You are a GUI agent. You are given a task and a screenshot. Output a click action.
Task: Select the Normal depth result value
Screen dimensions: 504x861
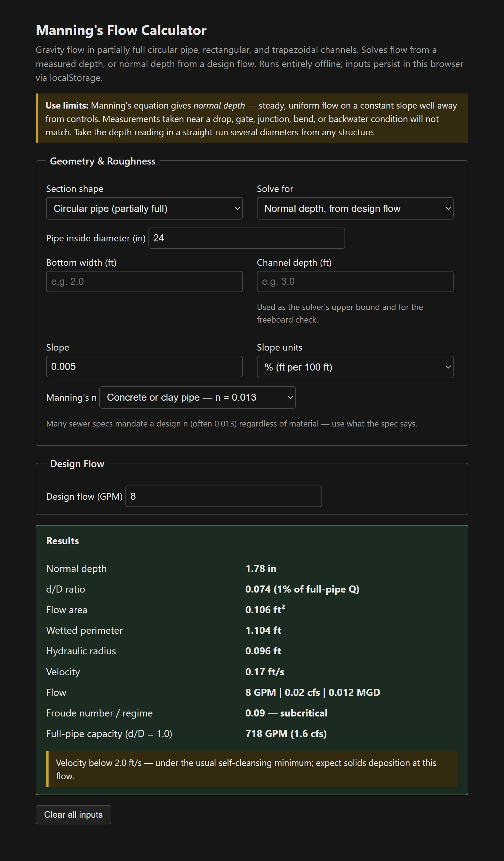coord(261,569)
